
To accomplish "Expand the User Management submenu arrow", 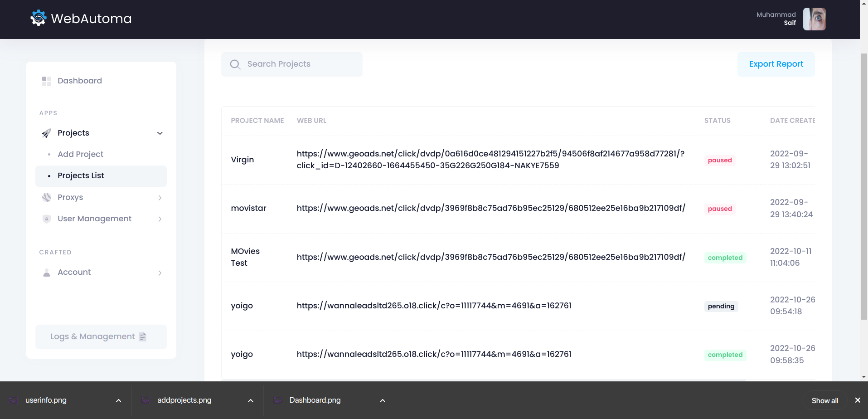I will 160,219.
